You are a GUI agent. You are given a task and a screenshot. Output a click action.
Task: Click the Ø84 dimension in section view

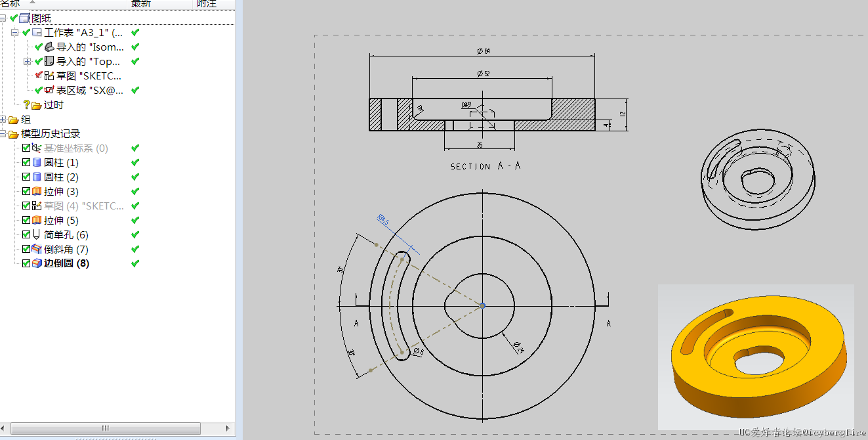coord(484,51)
